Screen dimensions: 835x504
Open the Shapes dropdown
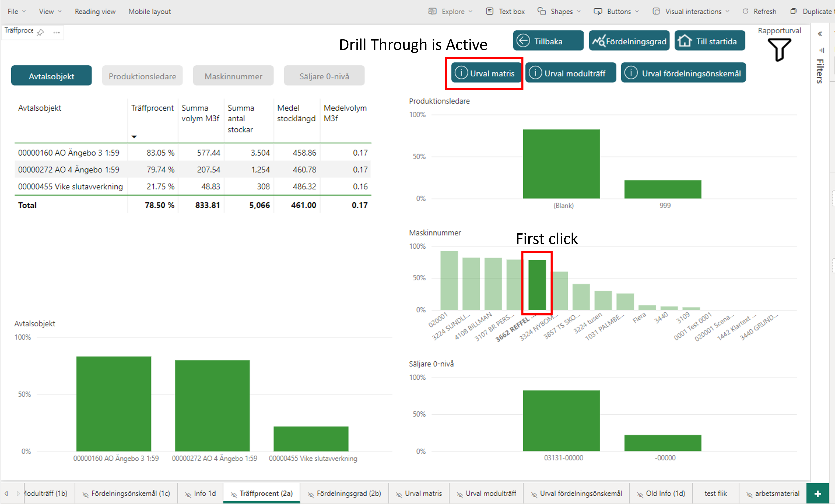point(559,11)
